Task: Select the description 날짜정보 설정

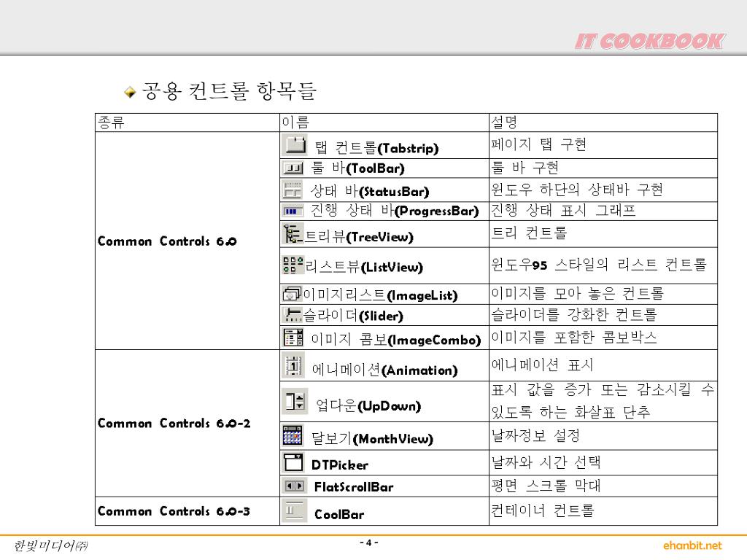Action: pos(535,435)
